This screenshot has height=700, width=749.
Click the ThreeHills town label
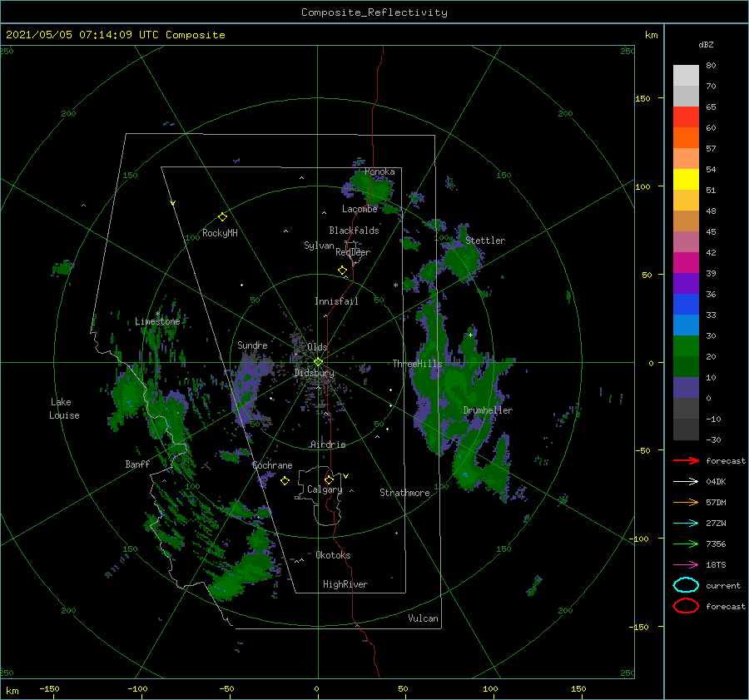[417, 364]
